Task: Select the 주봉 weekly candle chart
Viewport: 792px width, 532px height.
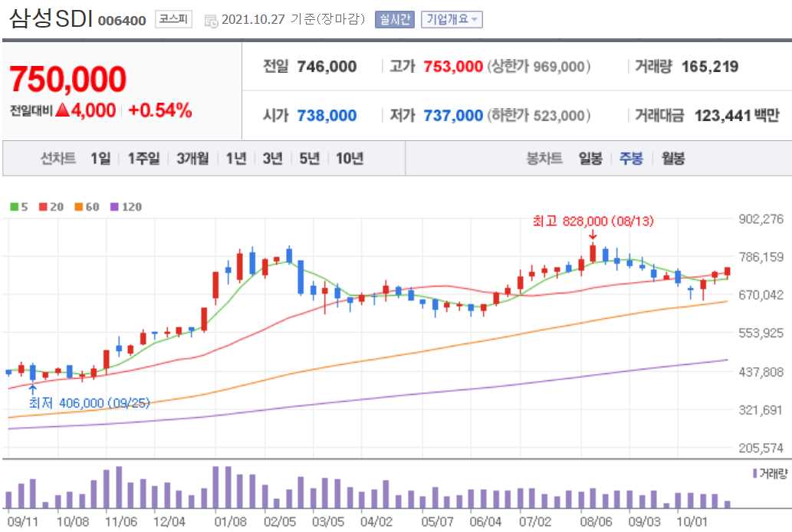Action: pyautogui.click(x=632, y=159)
